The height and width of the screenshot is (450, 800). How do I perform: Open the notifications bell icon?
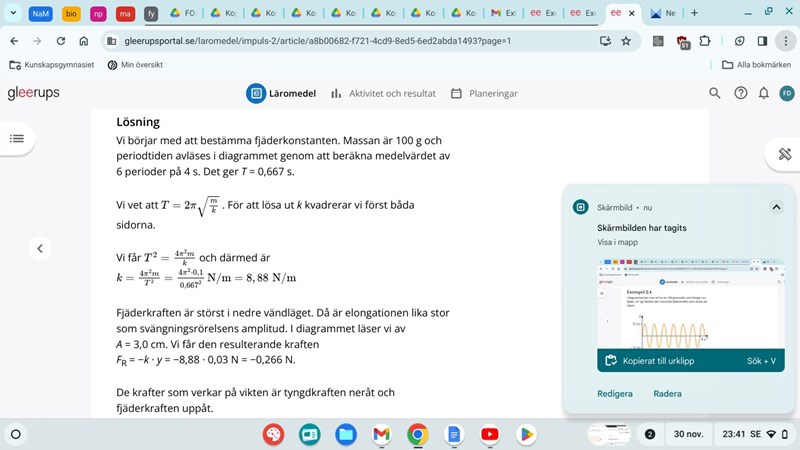click(x=764, y=93)
